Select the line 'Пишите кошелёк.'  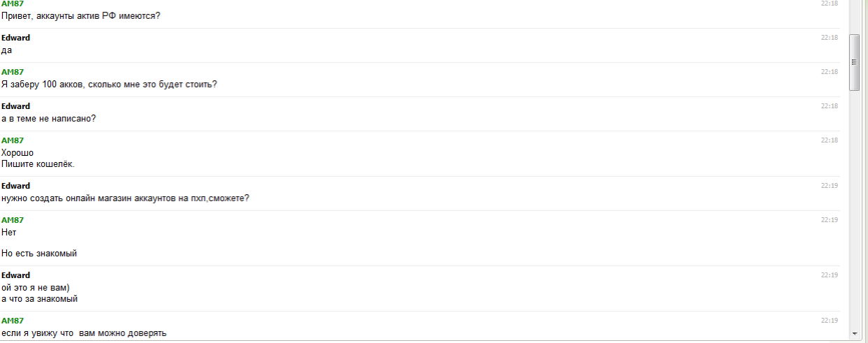(38, 164)
